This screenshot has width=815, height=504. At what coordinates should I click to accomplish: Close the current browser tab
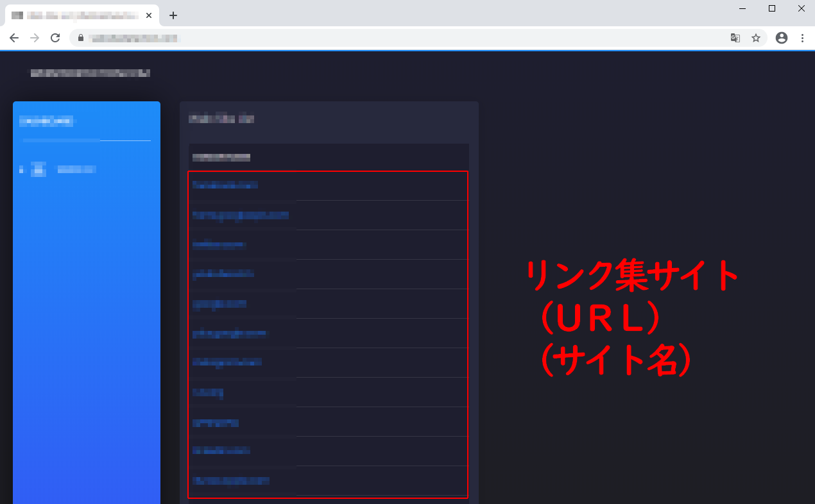(x=149, y=15)
